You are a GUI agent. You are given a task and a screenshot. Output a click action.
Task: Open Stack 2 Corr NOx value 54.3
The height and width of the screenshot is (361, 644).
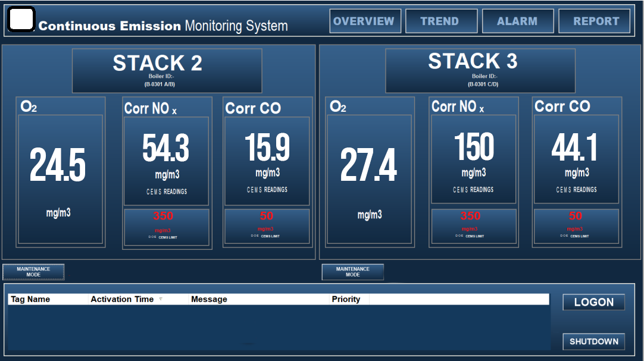pyautogui.click(x=166, y=148)
